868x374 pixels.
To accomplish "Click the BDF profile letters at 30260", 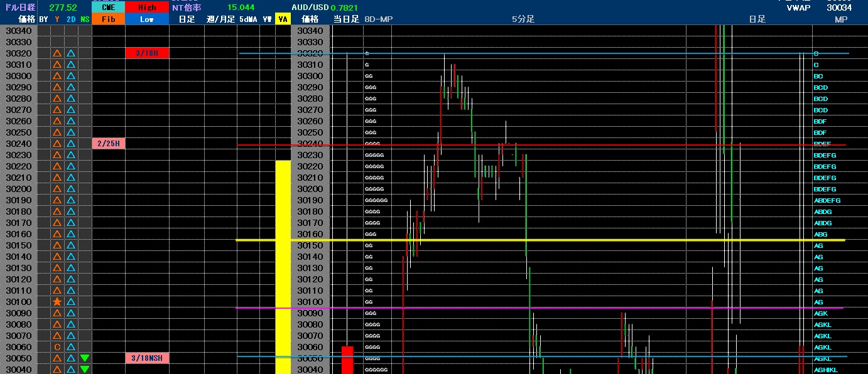I will pos(820,121).
